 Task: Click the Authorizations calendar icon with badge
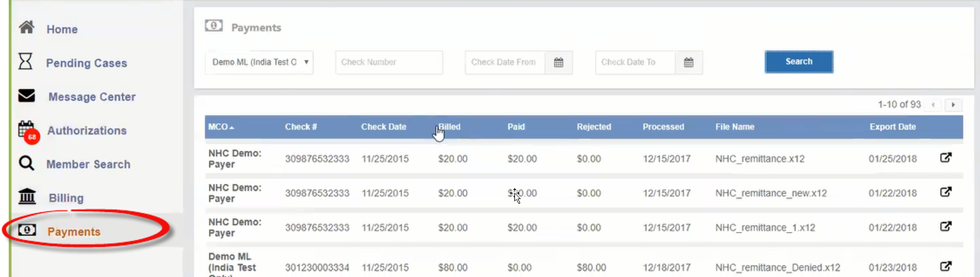tap(27, 130)
